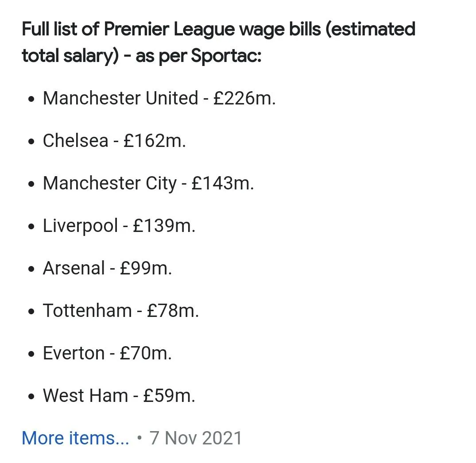476x463 pixels.
Task: Click the '£162m.' wage figure
Action: (x=155, y=141)
